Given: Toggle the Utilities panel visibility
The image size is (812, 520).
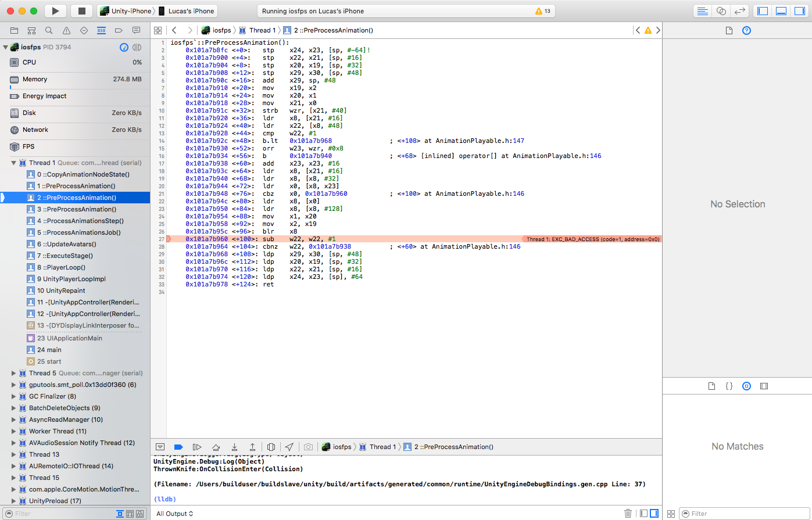Looking at the screenshot, I should click(800, 11).
